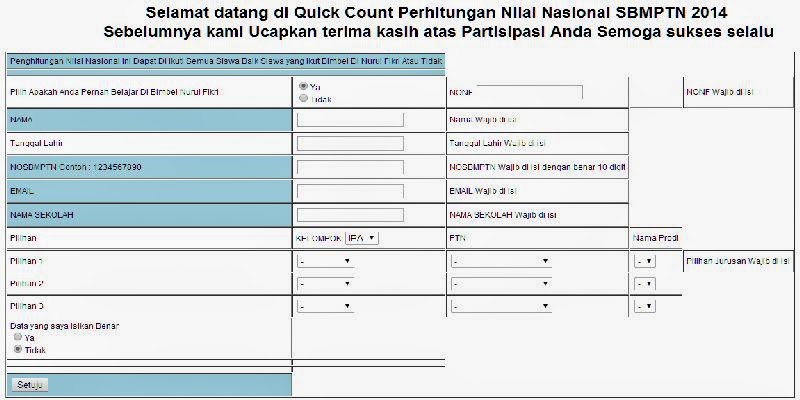Open Pilihan 3 PTN dropdown
The height and width of the screenshot is (400, 800).
coord(501,306)
